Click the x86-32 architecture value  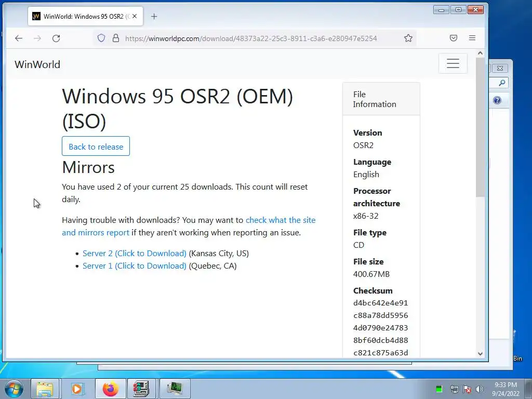click(366, 216)
